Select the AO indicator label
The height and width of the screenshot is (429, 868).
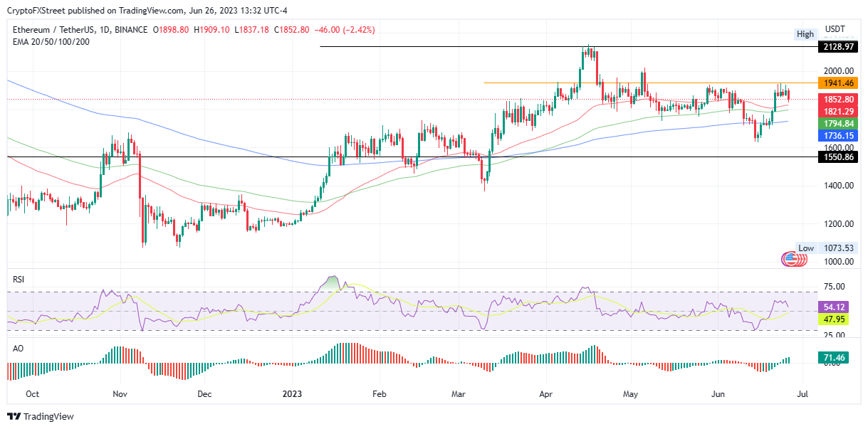coord(18,350)
